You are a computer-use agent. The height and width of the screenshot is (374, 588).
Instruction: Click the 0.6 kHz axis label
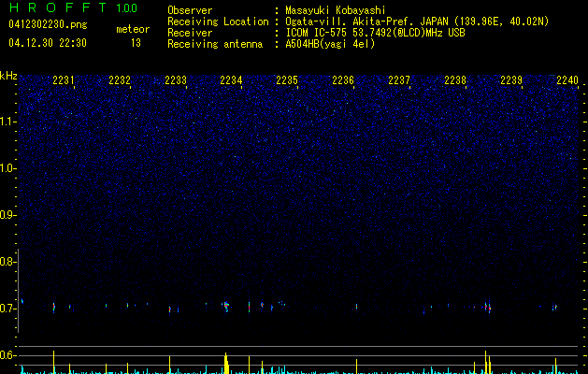point(8,355)
